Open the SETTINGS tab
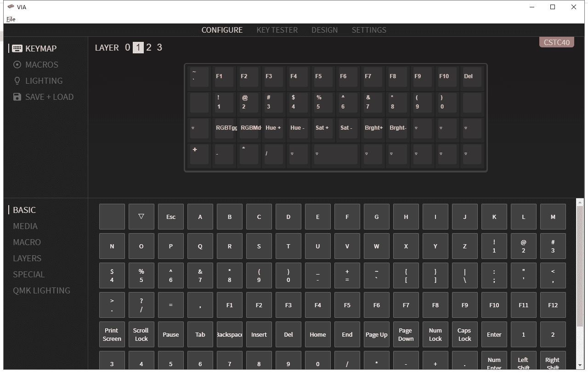Image resolution: width=588 pixels, height=373 pixels. point(369,30)
